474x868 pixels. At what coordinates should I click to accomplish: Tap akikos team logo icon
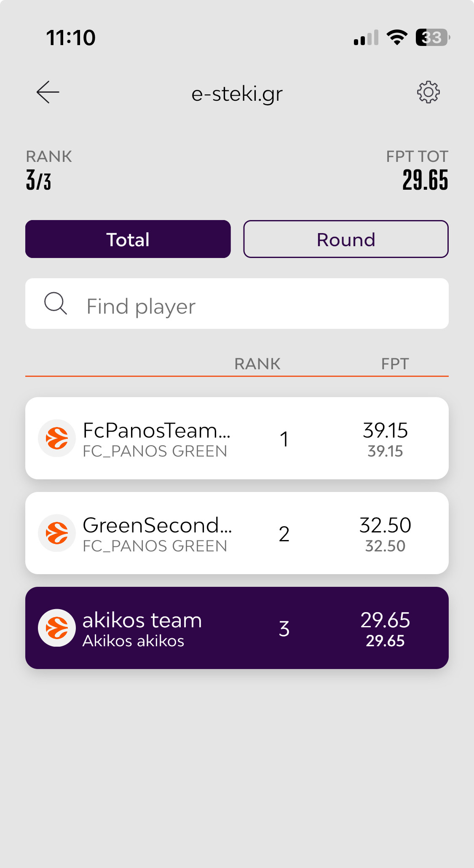57,628
